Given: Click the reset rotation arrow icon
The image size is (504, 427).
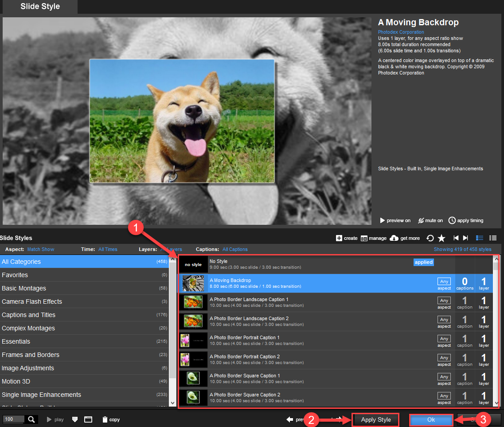Looking at the screenshot, I should [x=430, y=238].
